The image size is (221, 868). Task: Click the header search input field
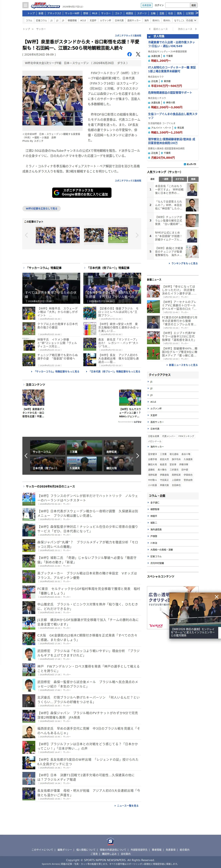point(178,5)
